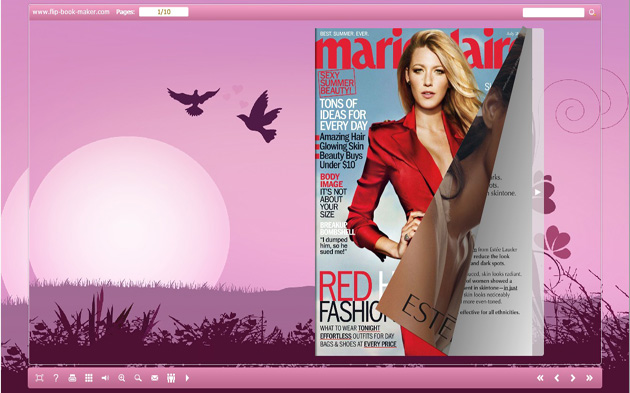This screenshot has height=393, width=630.
Task: Toggle fullscreen mode icon
Action: click(x=39, y=378)
